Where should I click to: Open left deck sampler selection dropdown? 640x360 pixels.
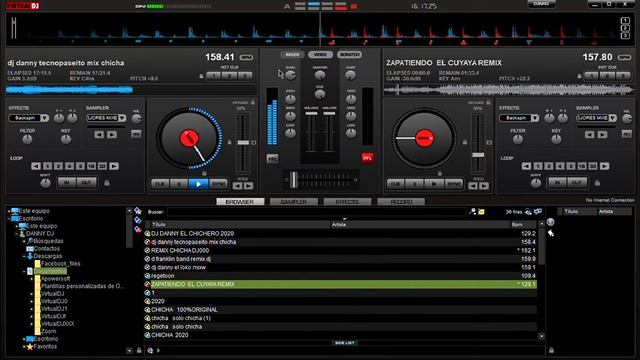(122, 118)
